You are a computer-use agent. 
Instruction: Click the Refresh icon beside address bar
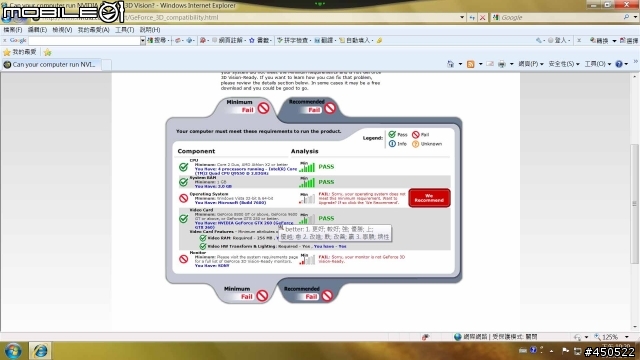tap(472, 18)
